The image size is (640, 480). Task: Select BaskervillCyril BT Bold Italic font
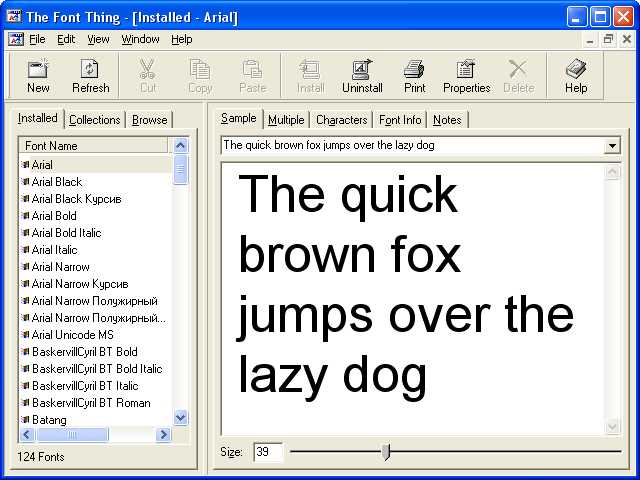96,369
